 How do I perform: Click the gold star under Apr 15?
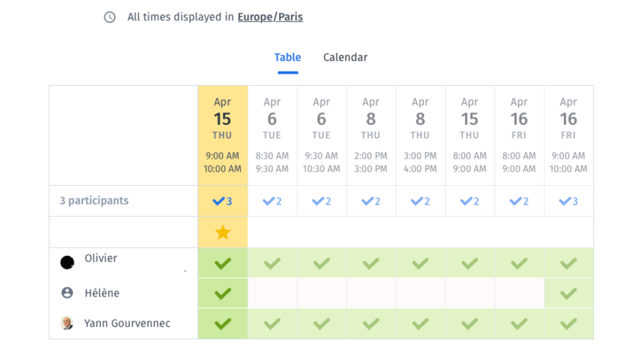point(223,232)
